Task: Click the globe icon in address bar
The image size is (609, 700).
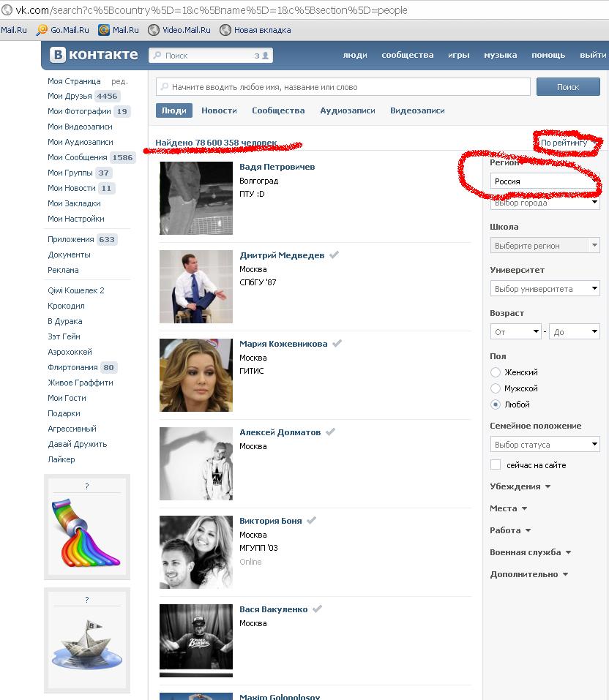Action: [7, 10]
